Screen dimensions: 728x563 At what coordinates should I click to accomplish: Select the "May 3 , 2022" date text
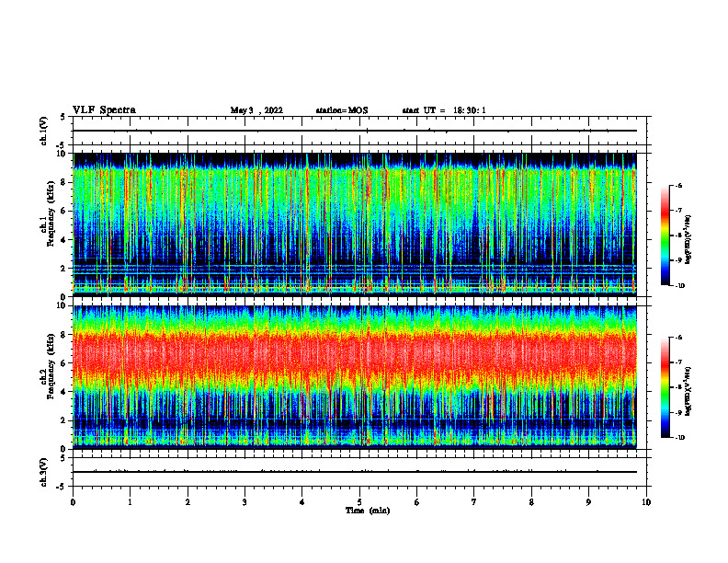pyautogui.click(x=256, y=110)
